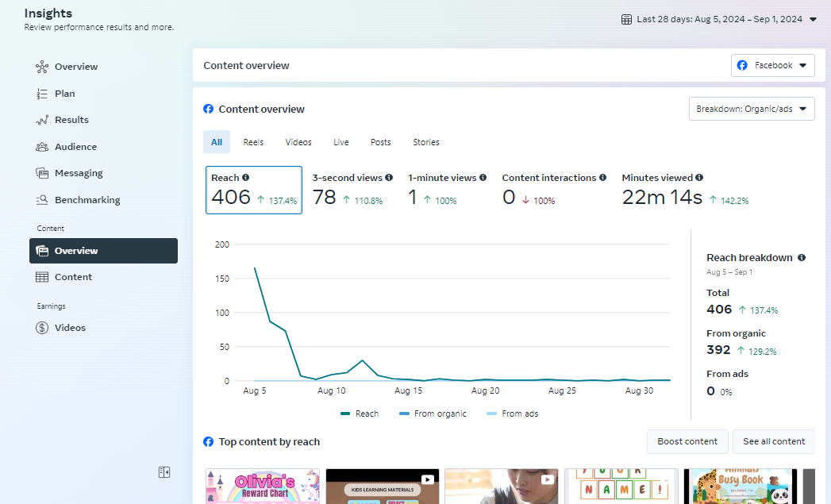The image size is (831, 504).
Task: Click the Audience sidebar label
Action: (75, 147)
